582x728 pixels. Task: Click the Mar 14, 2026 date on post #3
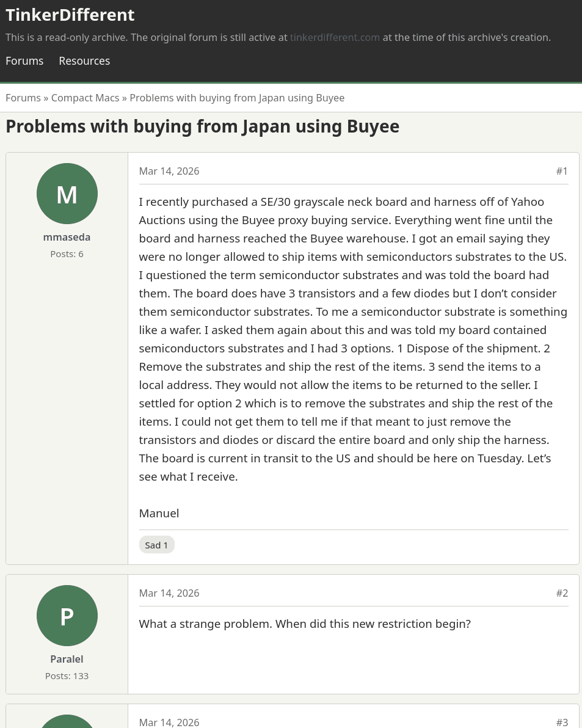click(169, 723)
